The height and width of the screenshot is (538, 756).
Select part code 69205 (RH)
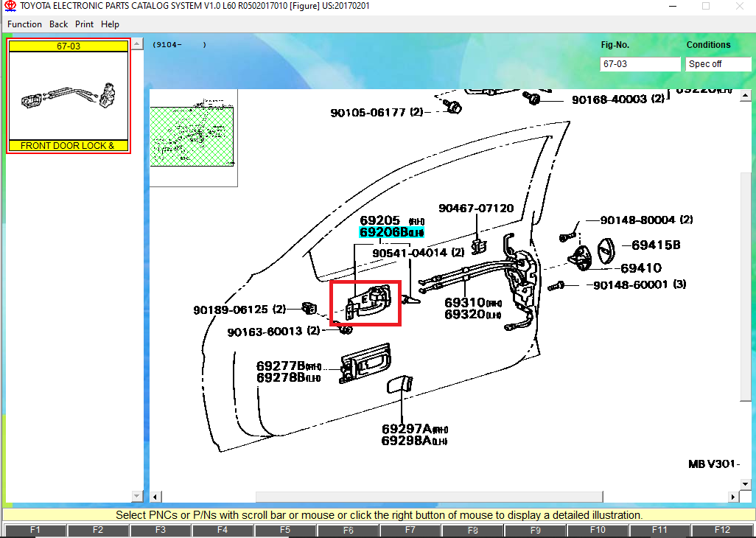click(x=391, y=221)
